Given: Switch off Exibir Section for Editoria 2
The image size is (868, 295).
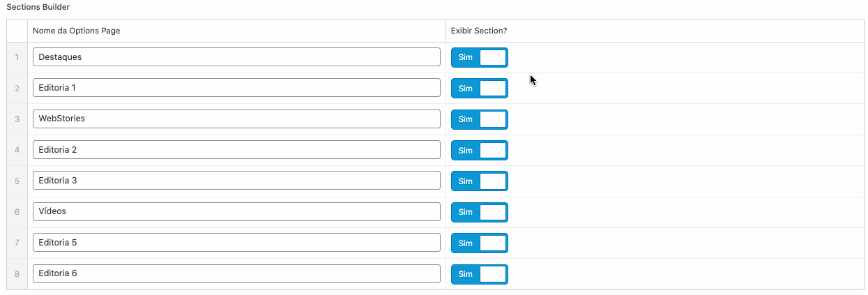Looking at the screenshot, I should pyautogui.click(x=480, y=150).
